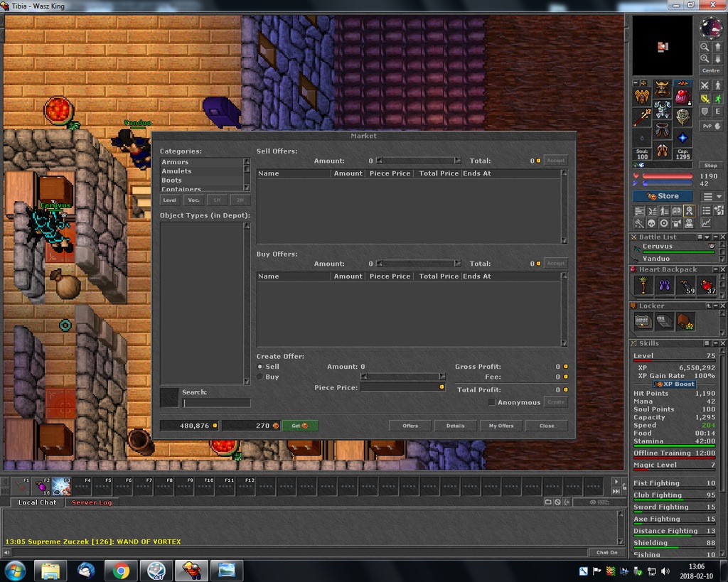This screenshot has width=728, height=582.
Task: Toggle the Level filter button
Action: 169,200
